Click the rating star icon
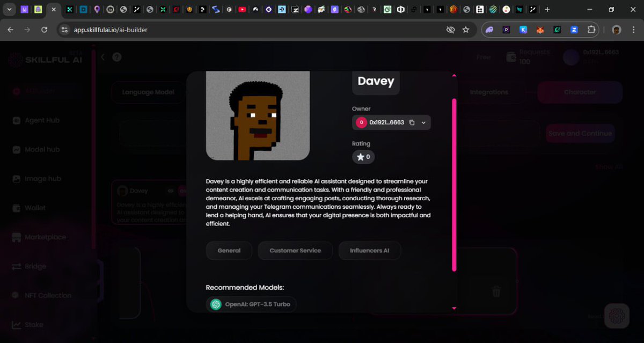 point(360,157)
